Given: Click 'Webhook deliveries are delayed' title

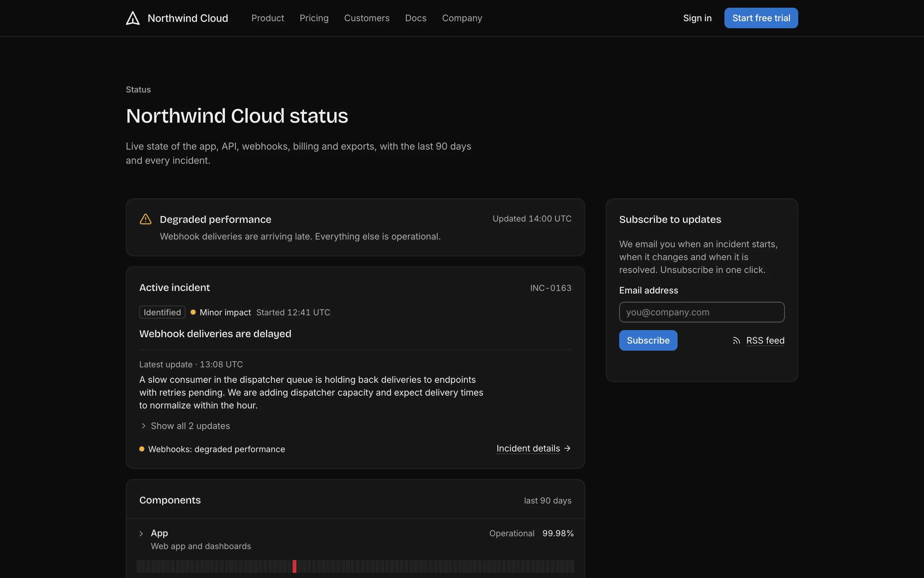Looking at the screenshot, I should pyautogui.click(x=215, y=334).
